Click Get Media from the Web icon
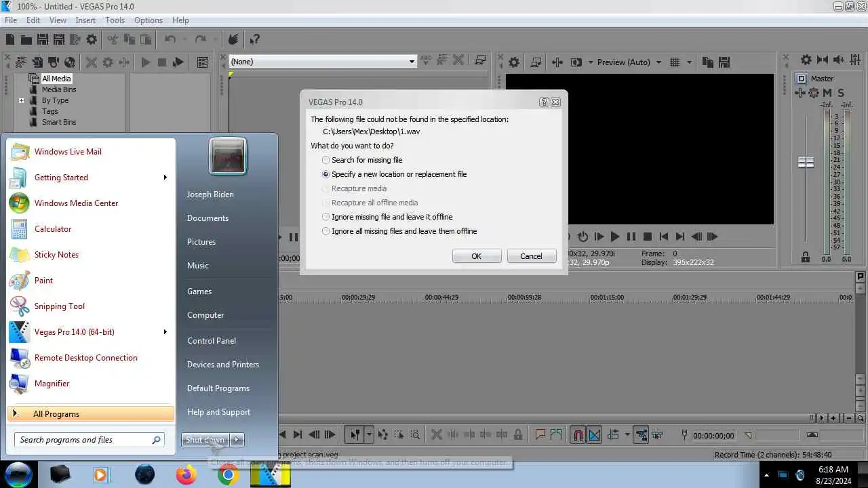 click(70, 62)
